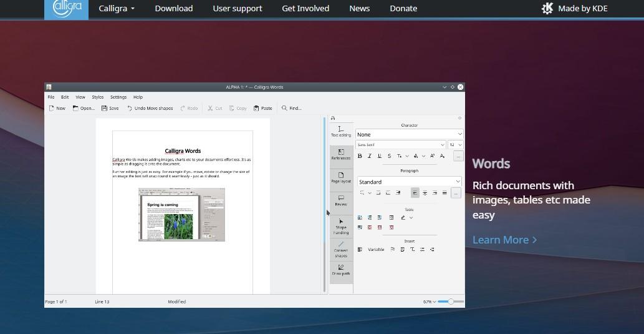Open the User support link
This screenshot has height=334, width=644.
238,8
